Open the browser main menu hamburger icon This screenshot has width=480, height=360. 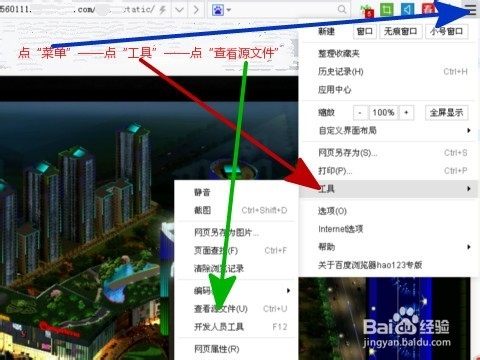pyautogui.click(x=471, y=10)
